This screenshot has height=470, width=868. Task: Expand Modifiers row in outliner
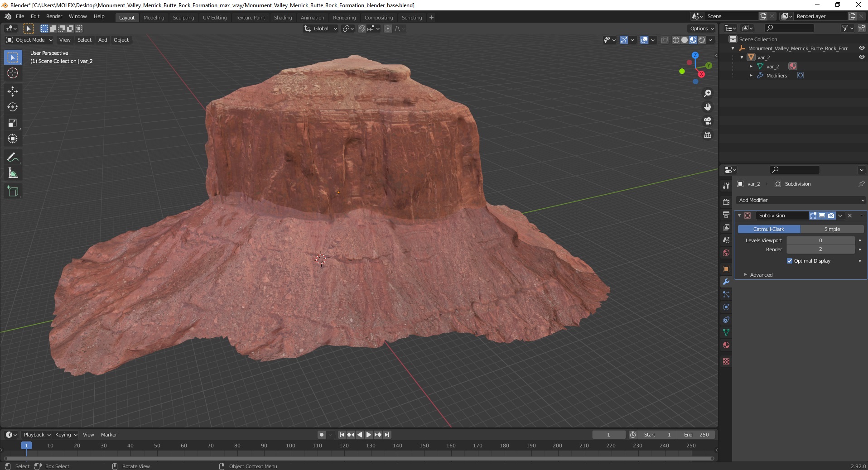[x=751, y=76]
